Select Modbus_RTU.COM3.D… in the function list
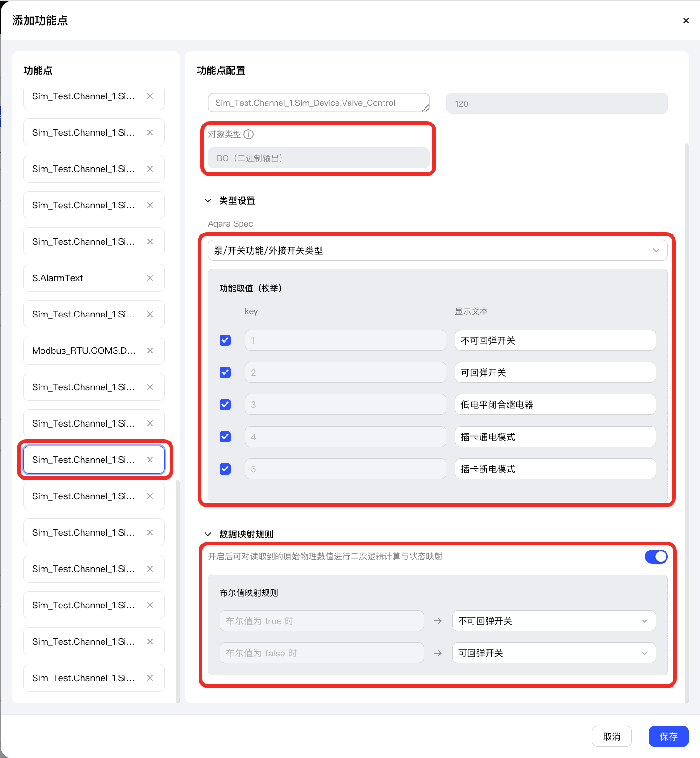 click(x=94, y=351)
